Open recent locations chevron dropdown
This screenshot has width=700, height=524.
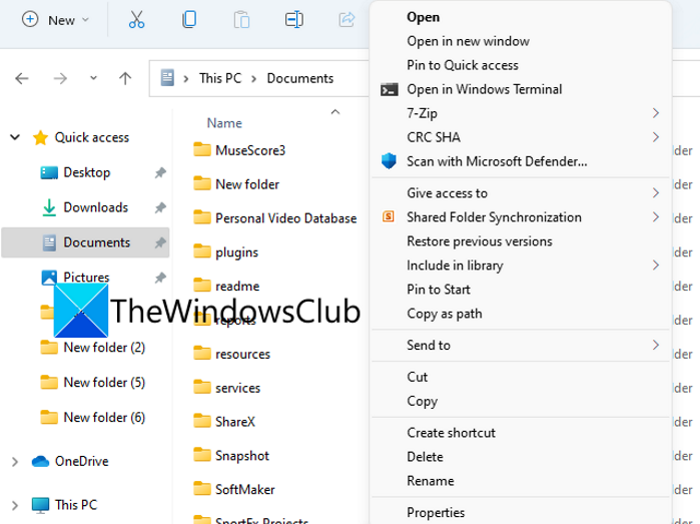click(x=93, y=78)
